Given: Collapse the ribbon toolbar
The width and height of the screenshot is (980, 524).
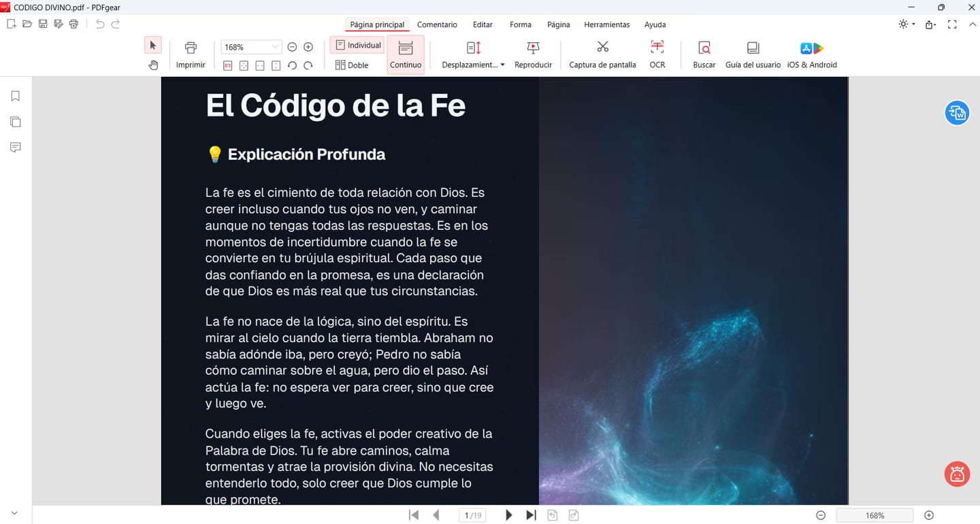Looking at the screenshot, I should (973, 24).
